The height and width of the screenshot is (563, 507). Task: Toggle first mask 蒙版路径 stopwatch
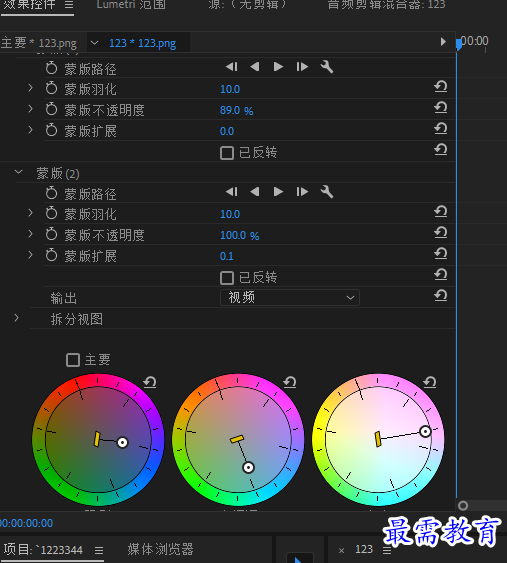51,68
